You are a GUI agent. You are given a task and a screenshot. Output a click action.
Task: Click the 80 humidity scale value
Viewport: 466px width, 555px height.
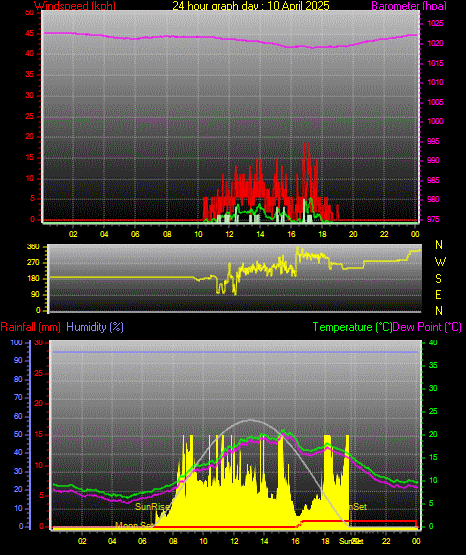18,379
